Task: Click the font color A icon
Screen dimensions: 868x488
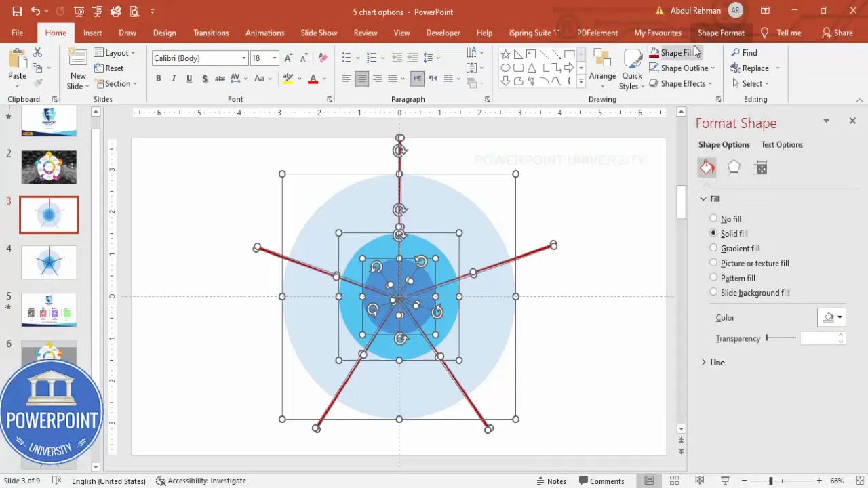Action: pyautogui.click(x=313, y=79)
